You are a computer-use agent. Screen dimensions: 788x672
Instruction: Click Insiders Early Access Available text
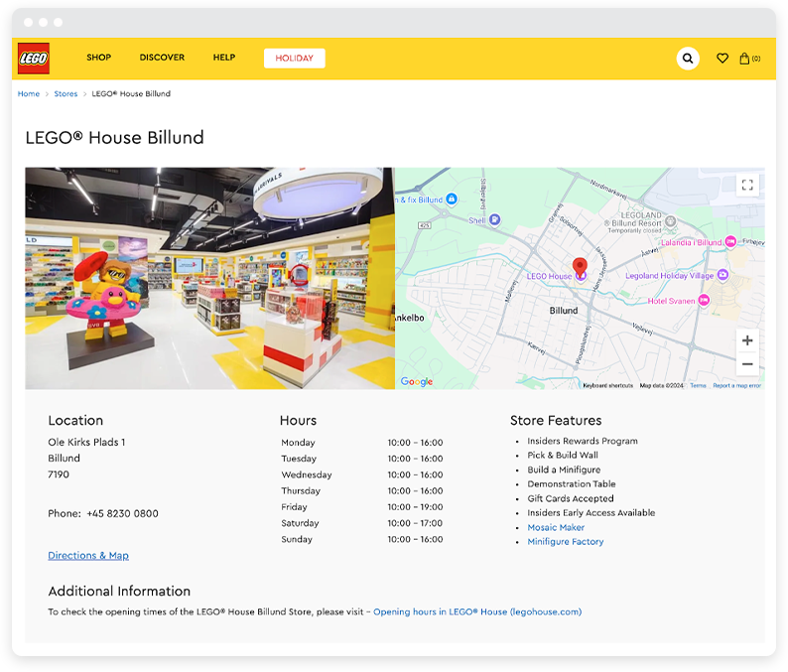pyautogui.click(x=591, y=512)
